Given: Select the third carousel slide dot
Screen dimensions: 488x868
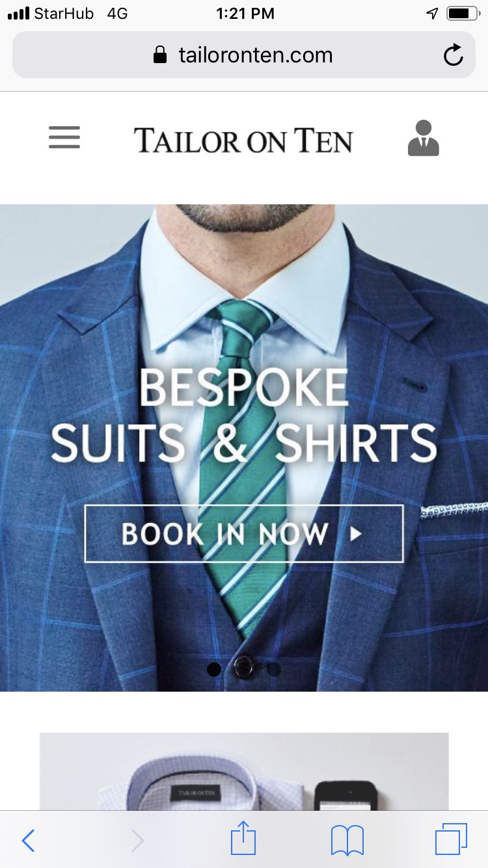Looking at the screenshot, I should (x=273, y=669).
